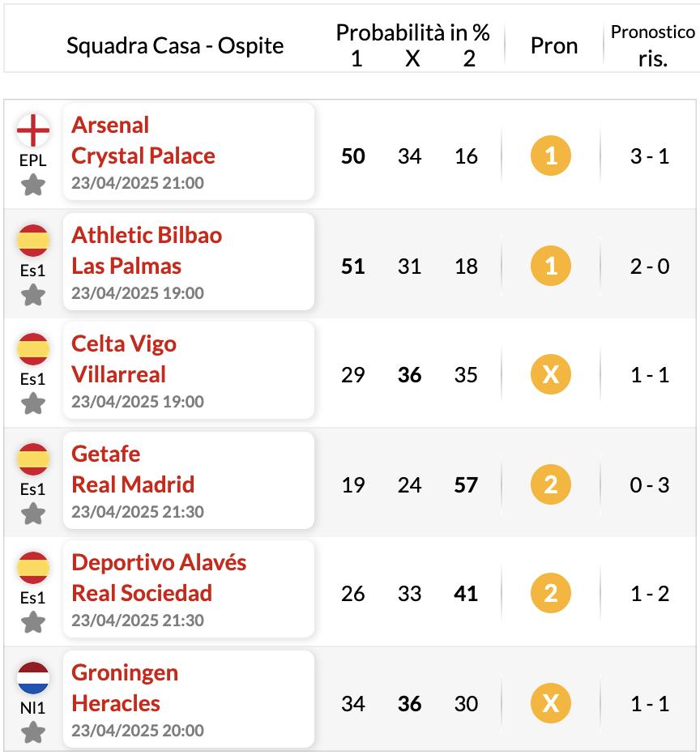Click prediction badge 2 for Getafe match

551,484
